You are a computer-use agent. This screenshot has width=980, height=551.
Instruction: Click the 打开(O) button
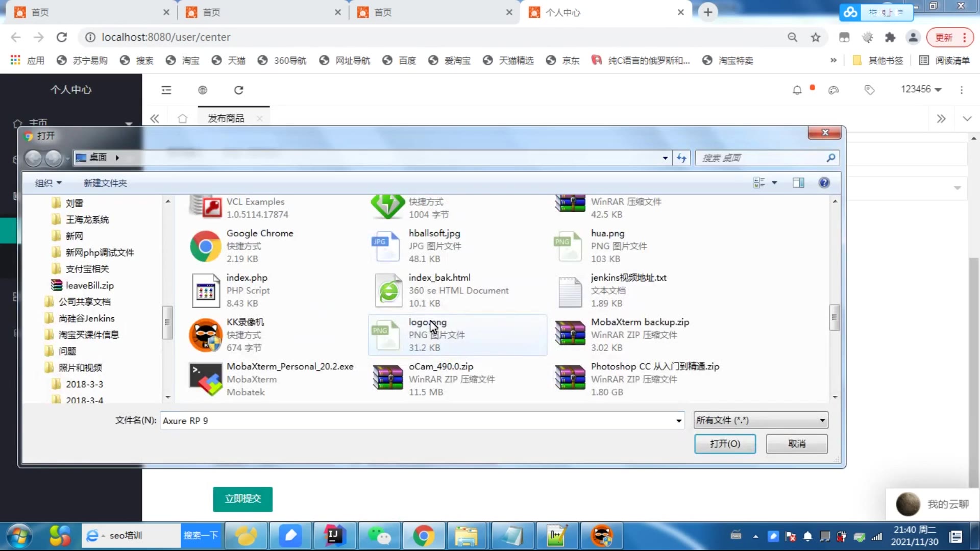(725, 444)
